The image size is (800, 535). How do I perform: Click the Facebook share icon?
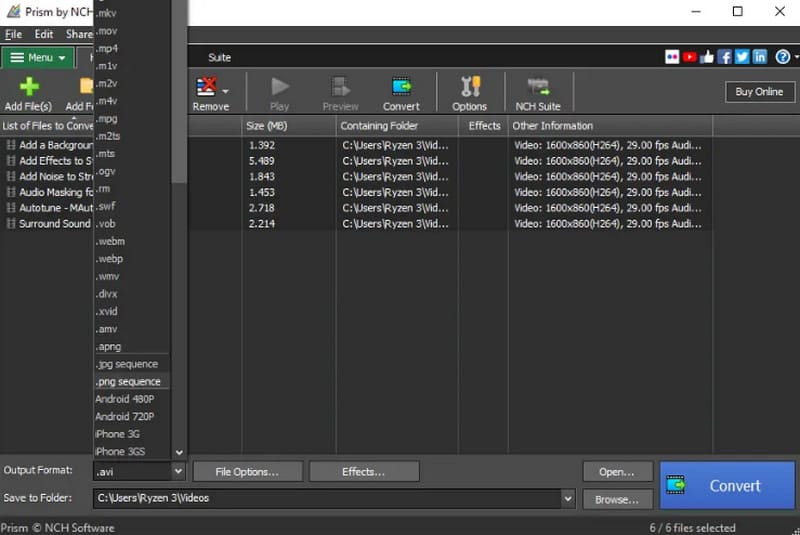pos(725,57)
